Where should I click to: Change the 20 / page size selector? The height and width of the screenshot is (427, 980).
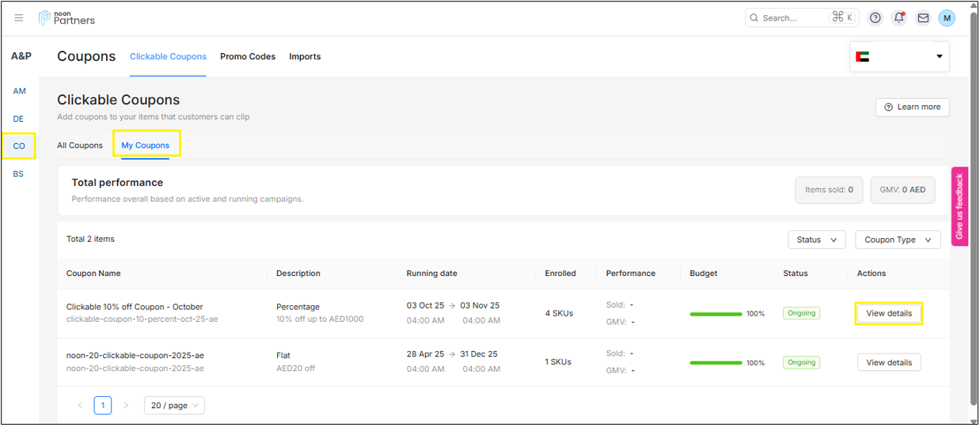pyautogui.click(x=174, y=406)
